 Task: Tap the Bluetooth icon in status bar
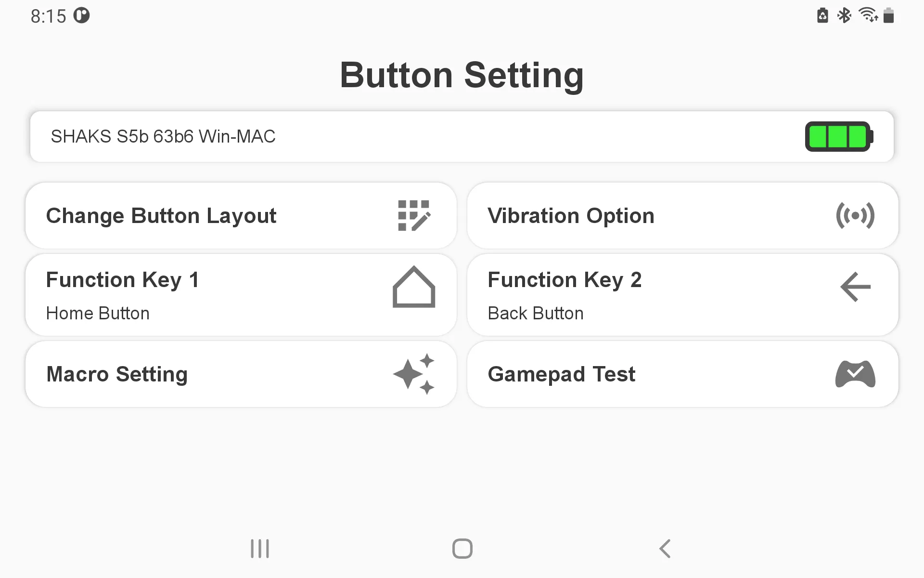pos(844,15)
